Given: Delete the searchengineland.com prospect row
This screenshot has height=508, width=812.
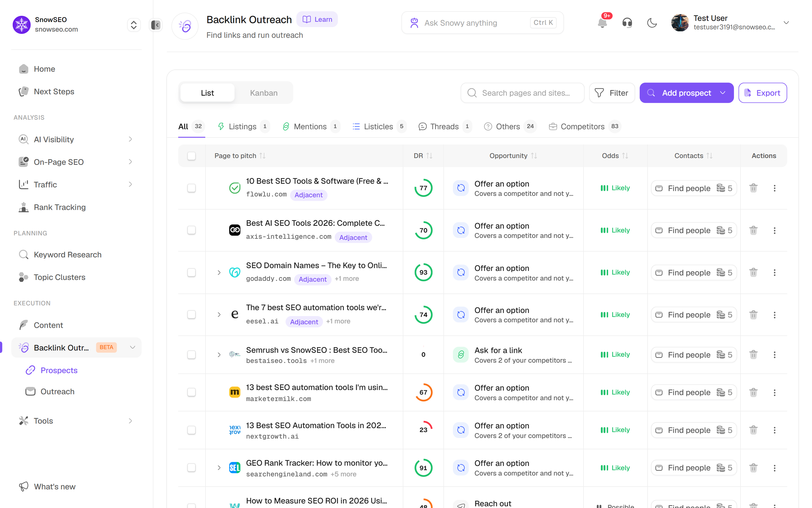Looking at the screenshot, I should click(753, 468).
